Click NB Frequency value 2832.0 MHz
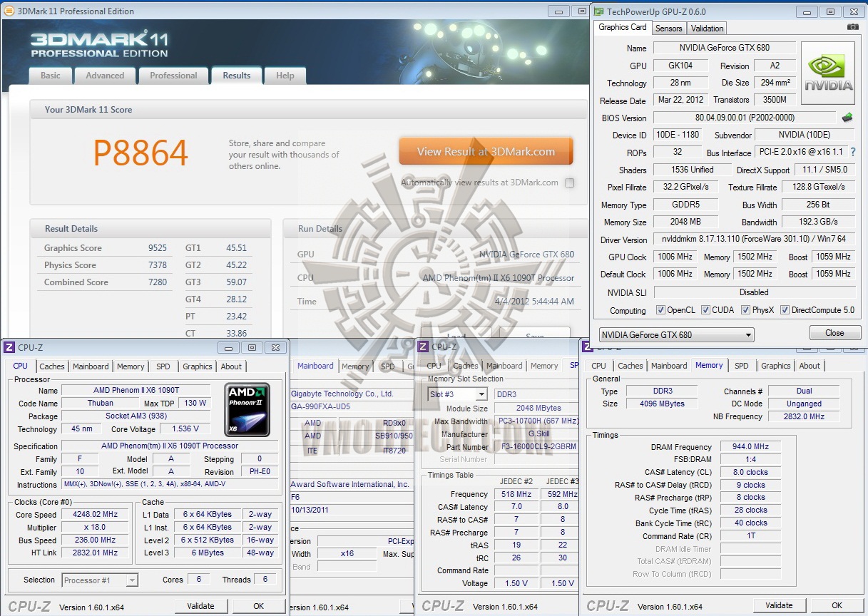This screenshot has width=868, height=616. click(x=805, y=416)
